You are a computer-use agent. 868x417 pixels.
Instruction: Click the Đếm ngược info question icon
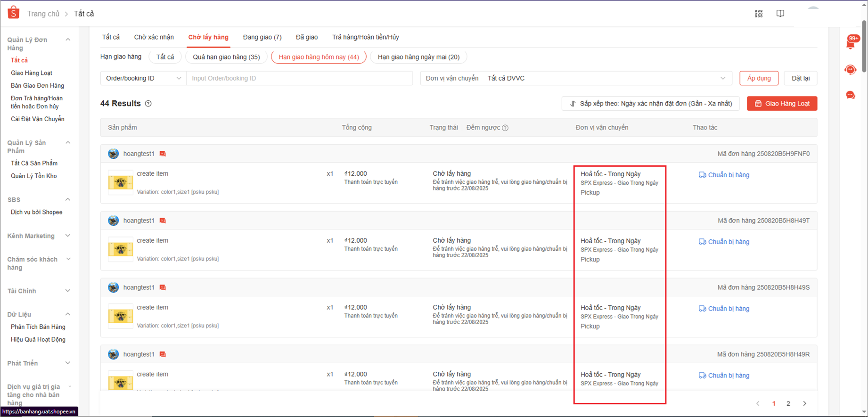tap(505, 128)
